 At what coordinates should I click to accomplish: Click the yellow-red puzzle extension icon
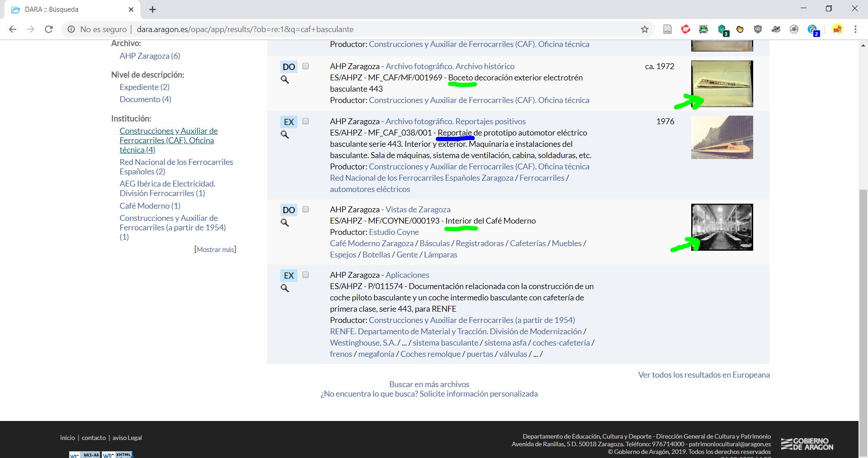pyautogui.click(x=838, y=29)
